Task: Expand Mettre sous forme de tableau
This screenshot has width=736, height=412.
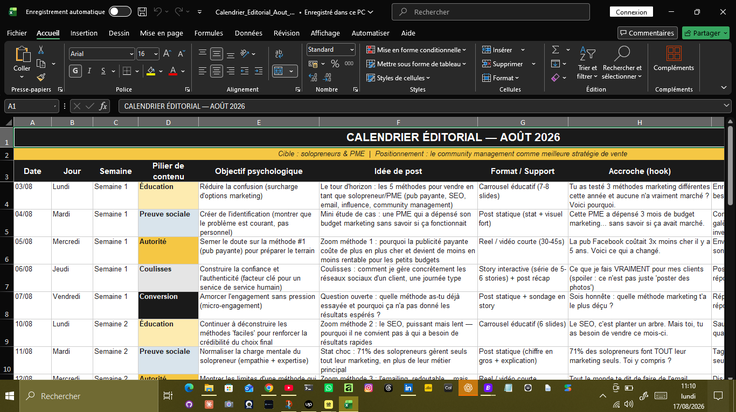Action: 416,64
